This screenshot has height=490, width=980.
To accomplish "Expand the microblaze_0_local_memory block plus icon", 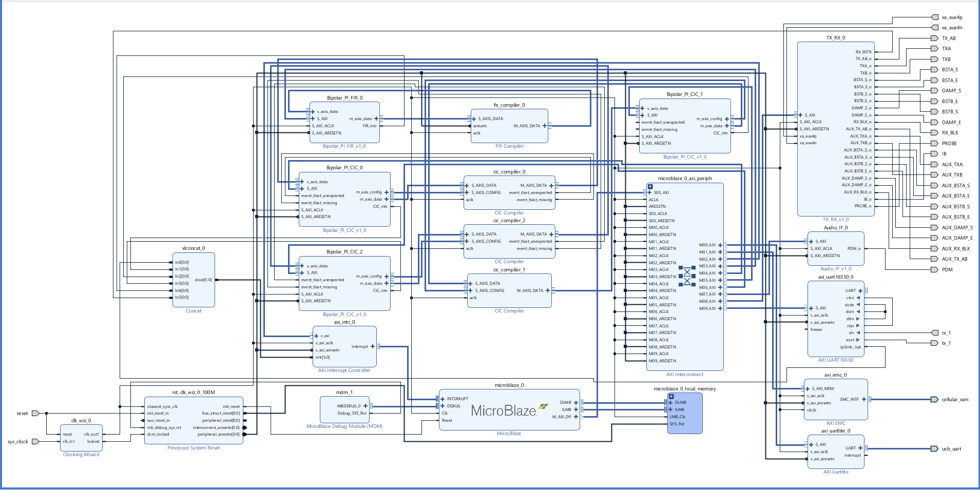I will (x=671, y=397).
